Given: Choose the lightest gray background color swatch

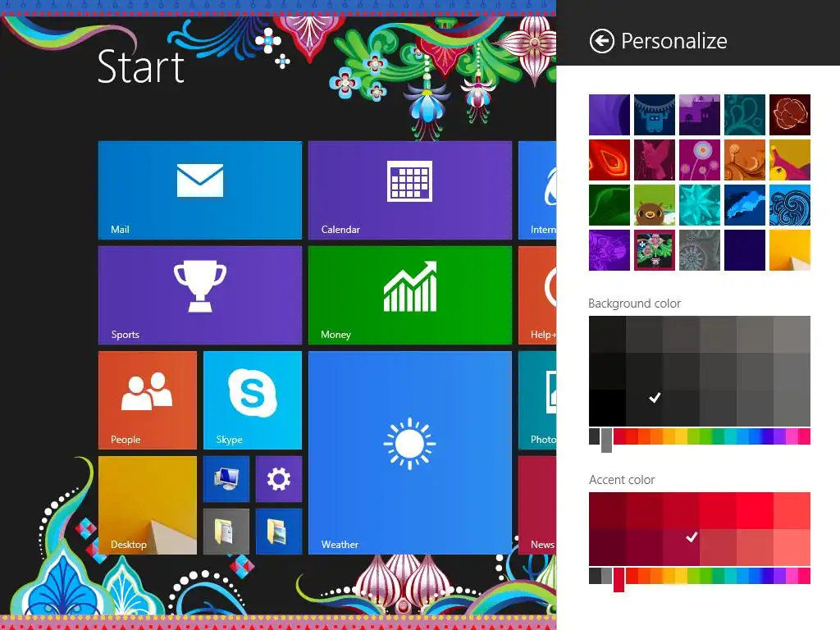Looking at the screenshot, I should pyautogui.click(x=792, y=335).
